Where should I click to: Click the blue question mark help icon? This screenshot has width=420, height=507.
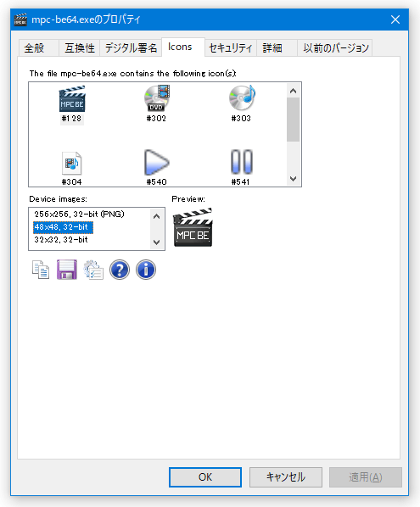tap(120, 270)
